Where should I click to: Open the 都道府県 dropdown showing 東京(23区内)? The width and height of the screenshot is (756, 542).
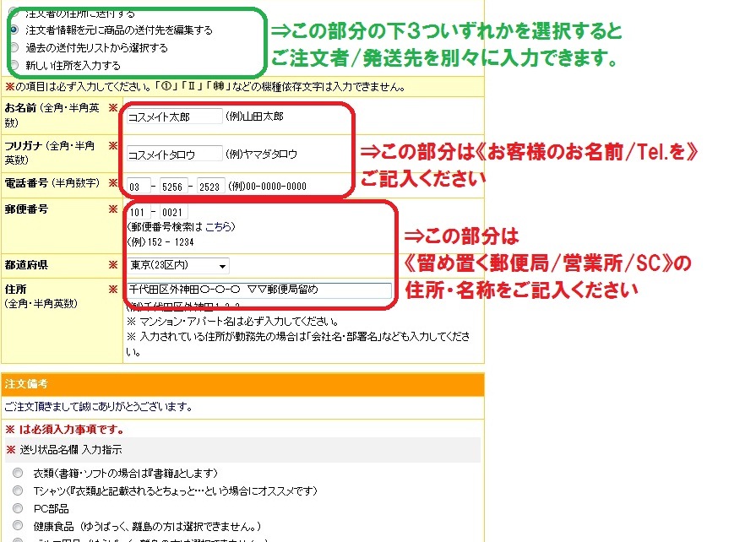[x=177, y=265]
